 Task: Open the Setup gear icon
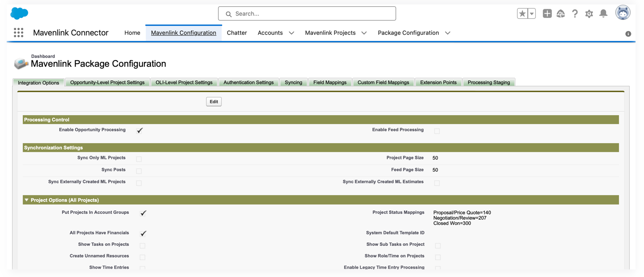click(x=589, y=14)
